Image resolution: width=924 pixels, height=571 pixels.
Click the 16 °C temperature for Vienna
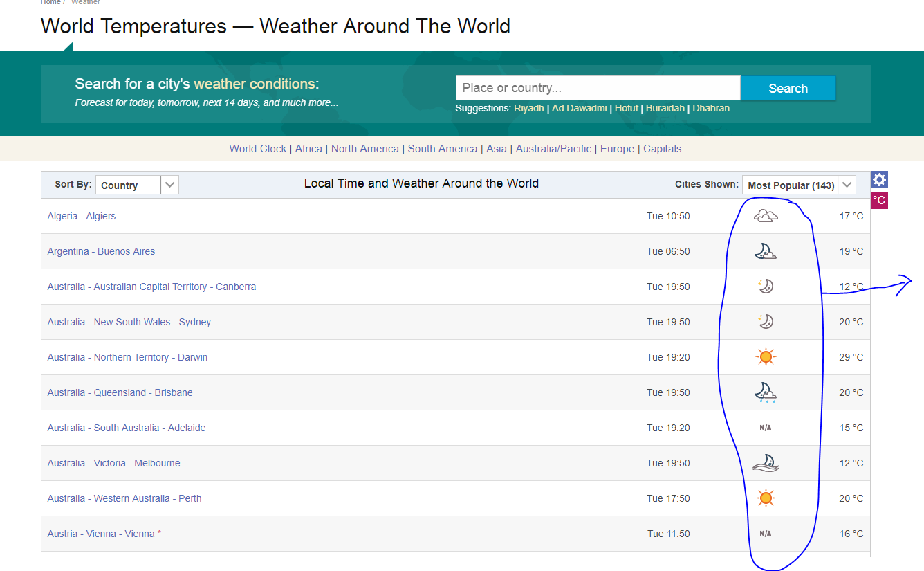coord(851,534)
